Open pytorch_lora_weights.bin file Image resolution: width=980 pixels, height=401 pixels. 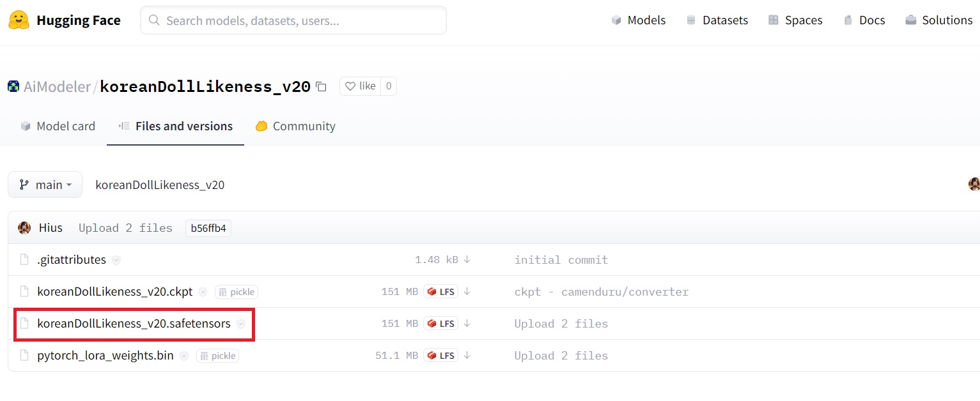(x=105, y=356)
